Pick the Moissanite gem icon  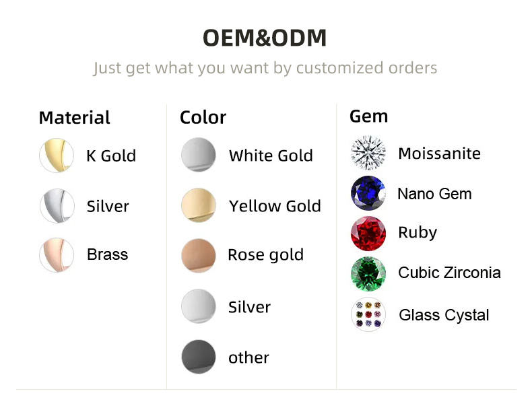pyautogui.click(x=368, y=153)
